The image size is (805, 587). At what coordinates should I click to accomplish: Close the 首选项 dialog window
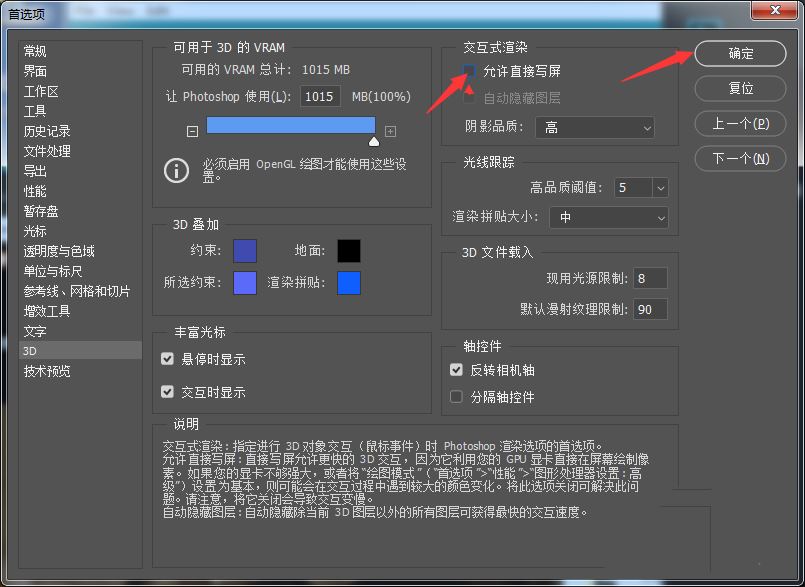pyautogui.click(x=775, y=10)
